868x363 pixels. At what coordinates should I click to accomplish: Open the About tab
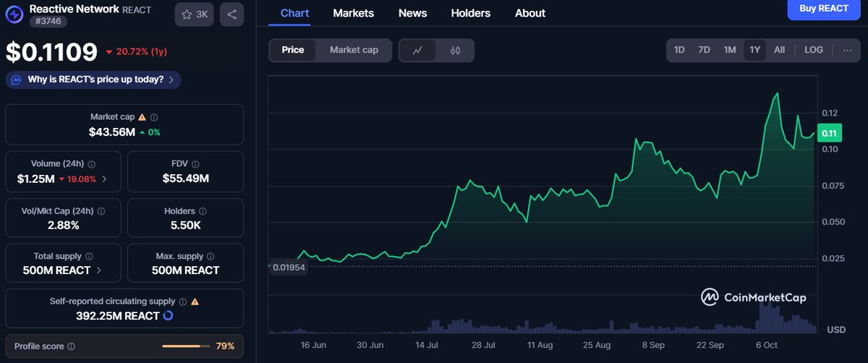530,13
